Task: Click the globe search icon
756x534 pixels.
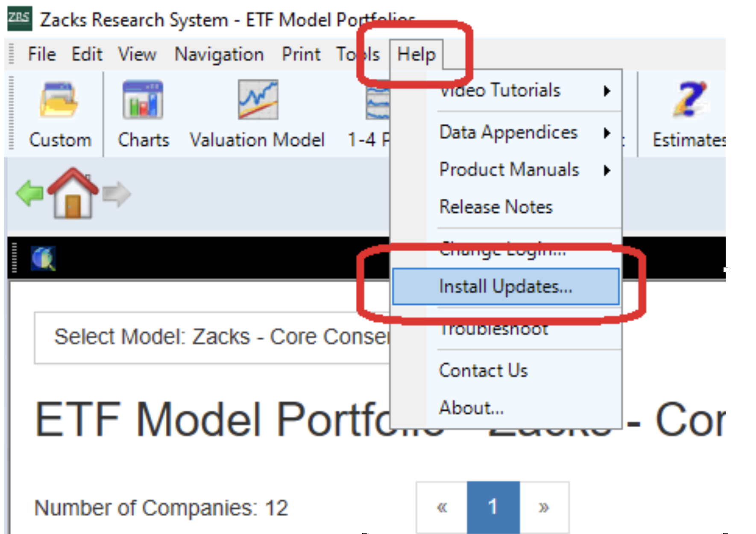Action: (43, 258)
